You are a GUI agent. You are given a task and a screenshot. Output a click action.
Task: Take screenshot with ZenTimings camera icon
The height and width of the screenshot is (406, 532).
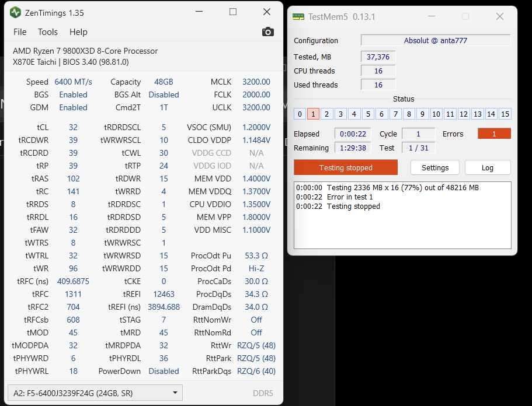267,32
